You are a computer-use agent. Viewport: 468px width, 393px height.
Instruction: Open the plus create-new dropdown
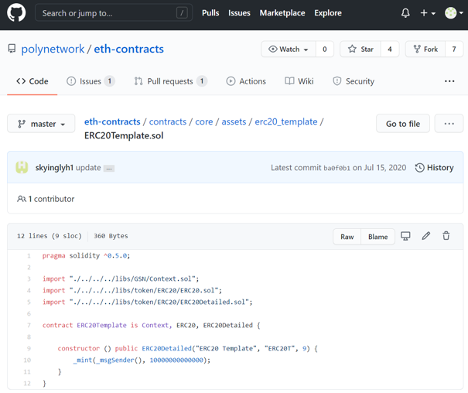coord(428,13)
